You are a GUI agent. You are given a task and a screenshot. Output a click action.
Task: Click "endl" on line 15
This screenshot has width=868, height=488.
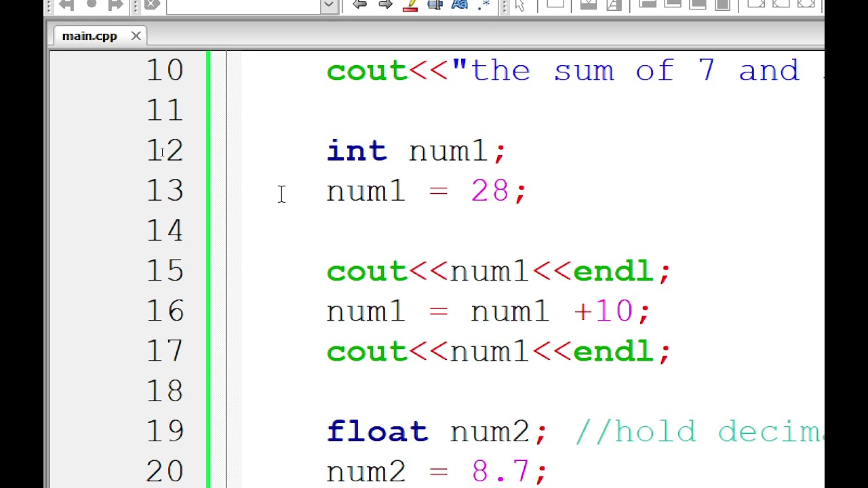tap(613, 271)
